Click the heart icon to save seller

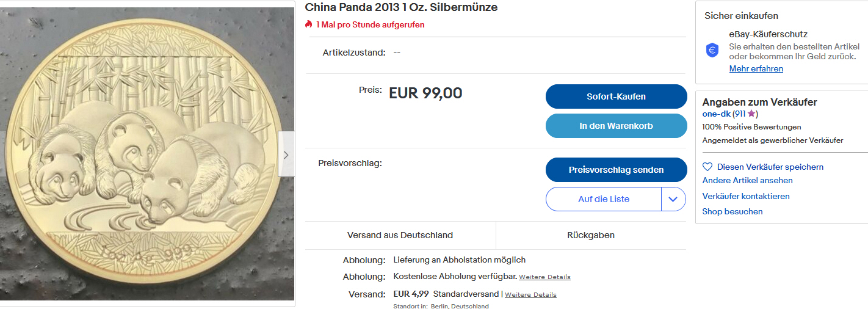(707, 167)
